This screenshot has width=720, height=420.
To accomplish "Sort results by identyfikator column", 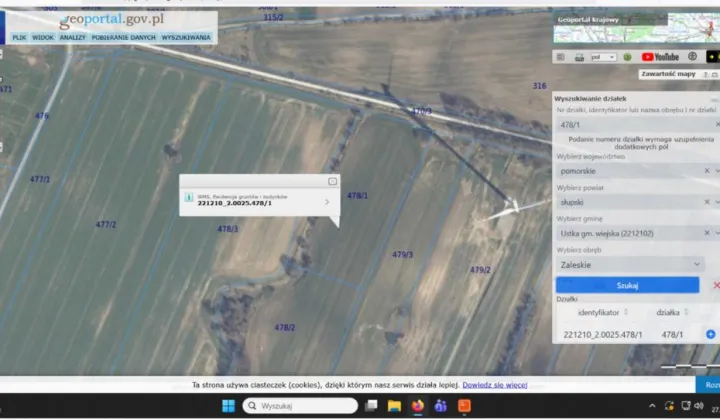I will point(602,313).
